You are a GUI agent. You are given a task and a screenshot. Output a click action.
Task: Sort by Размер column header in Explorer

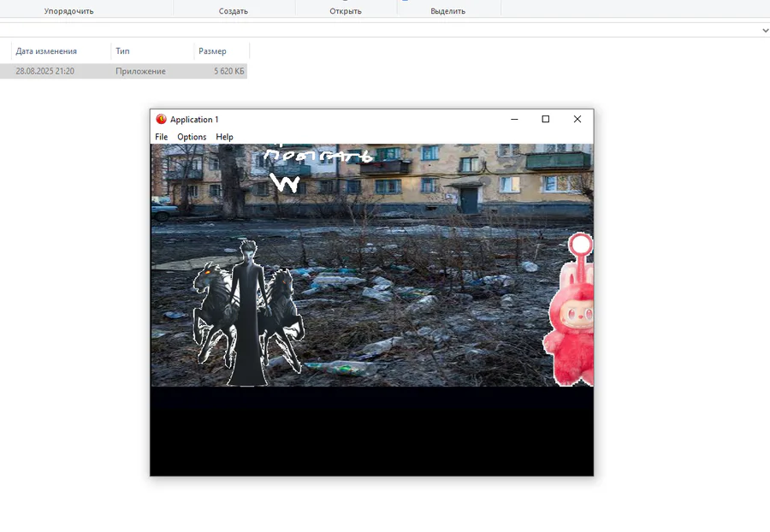pos(212,51)
